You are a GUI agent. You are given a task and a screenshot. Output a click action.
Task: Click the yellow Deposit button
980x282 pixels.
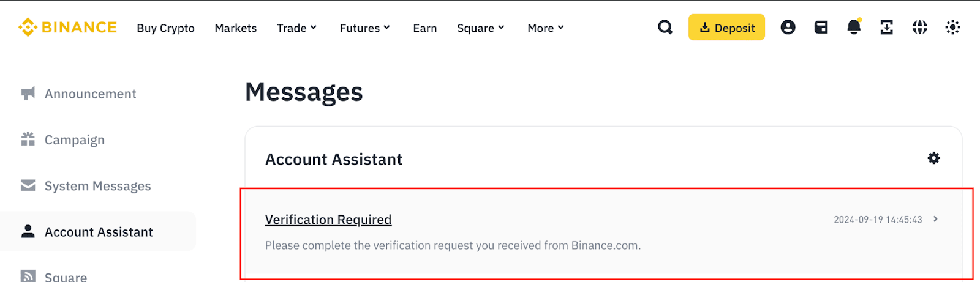tap(726, 28)
